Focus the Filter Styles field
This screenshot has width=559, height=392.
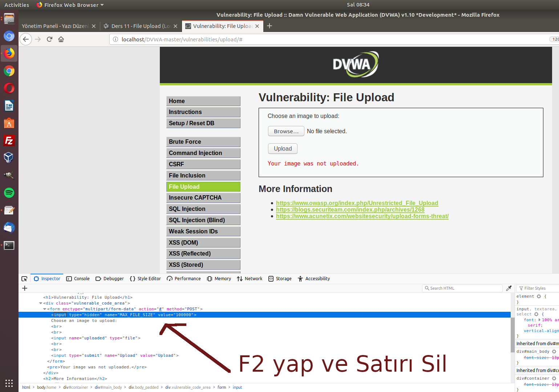coord(538,288)
